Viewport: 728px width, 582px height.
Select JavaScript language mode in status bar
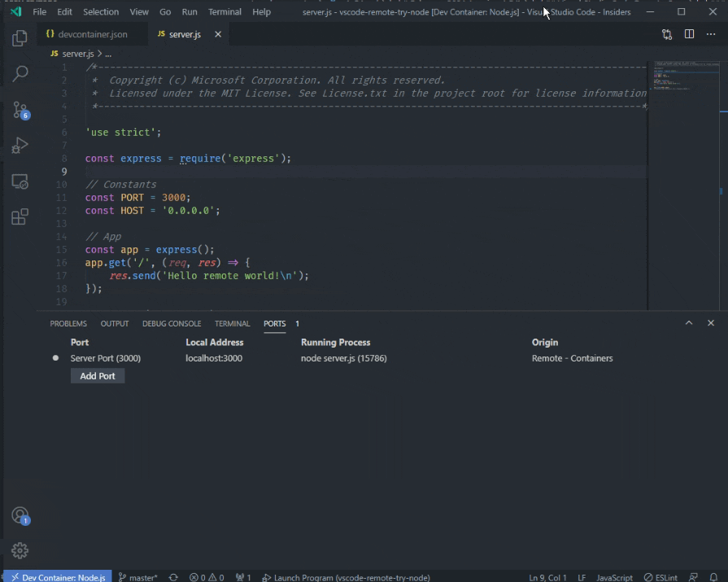click(x=614, y=577)
